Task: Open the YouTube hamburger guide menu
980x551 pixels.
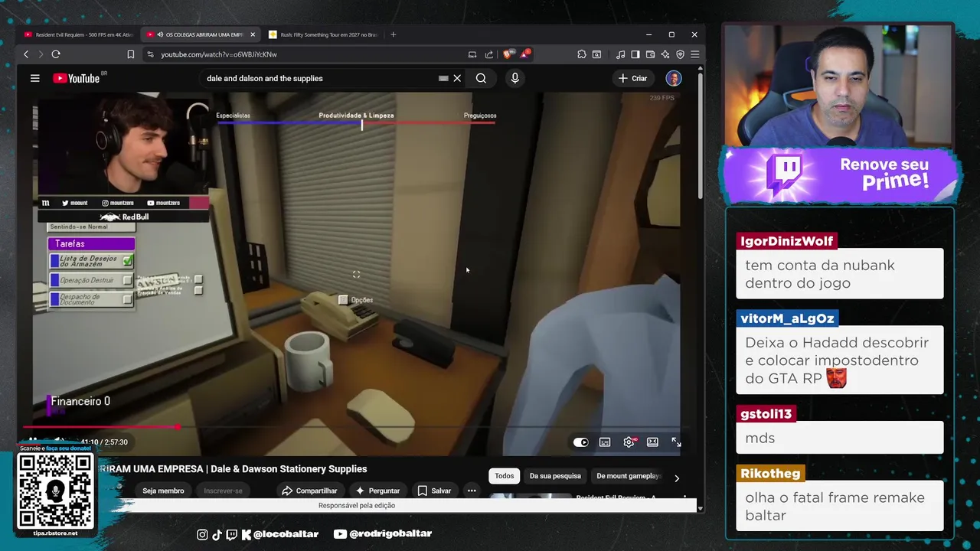Action: click(34, 78)
